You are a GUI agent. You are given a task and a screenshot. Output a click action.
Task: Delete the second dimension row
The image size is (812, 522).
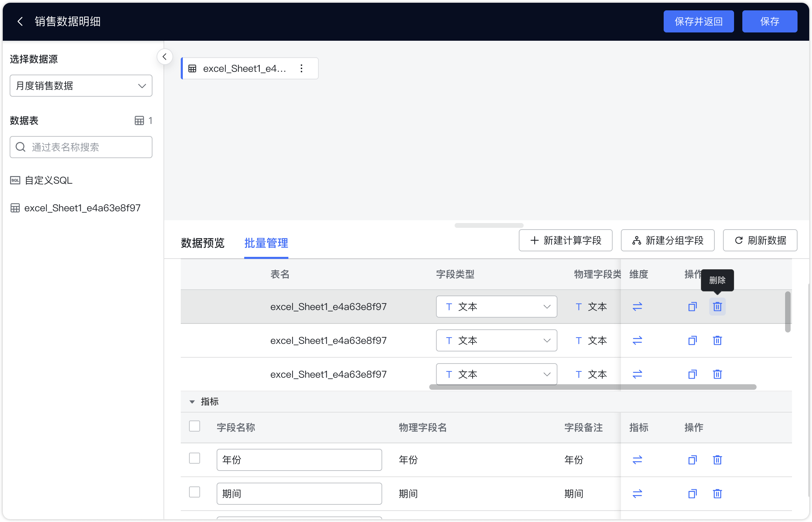tap(717, 340)
